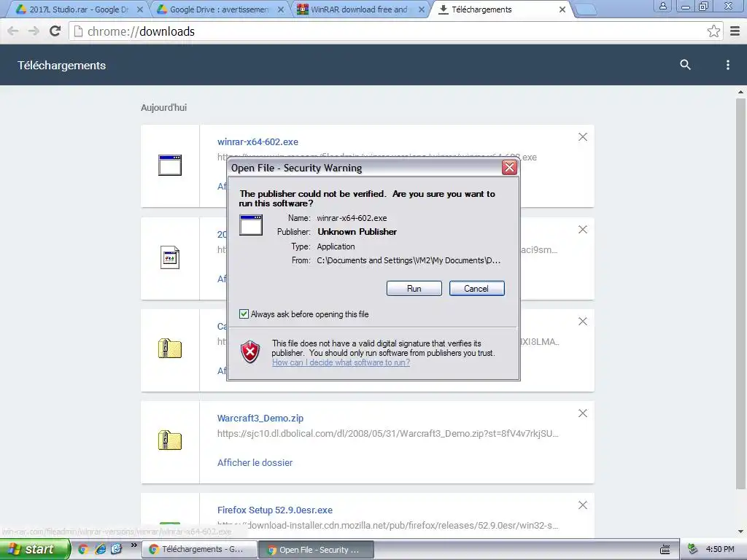Expand the quick launch chevron

pyautogui.click(x=134, y=545)
